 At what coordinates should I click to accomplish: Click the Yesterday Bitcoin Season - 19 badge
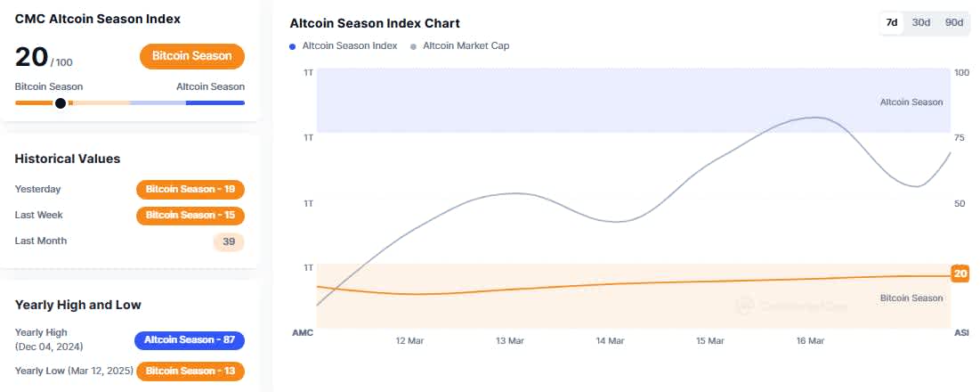point(190,189)
